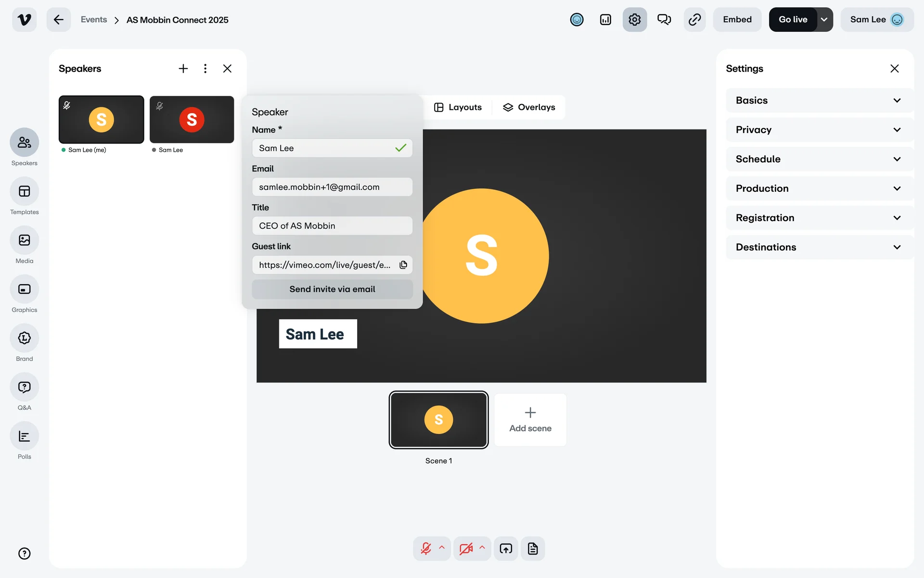The height and width of the screenshot is (578, 924).
Task: Expand the Basics settings section
Action: pos(818,100)
